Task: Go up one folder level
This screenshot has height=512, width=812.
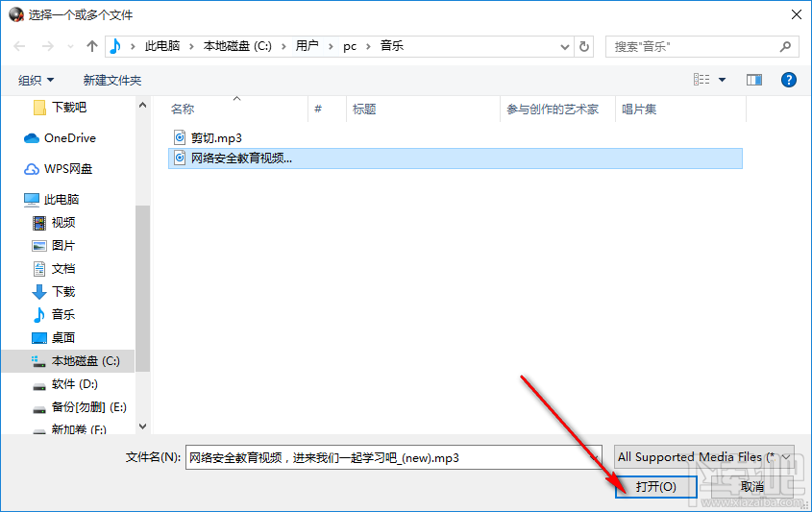Action: coord(92,47)
